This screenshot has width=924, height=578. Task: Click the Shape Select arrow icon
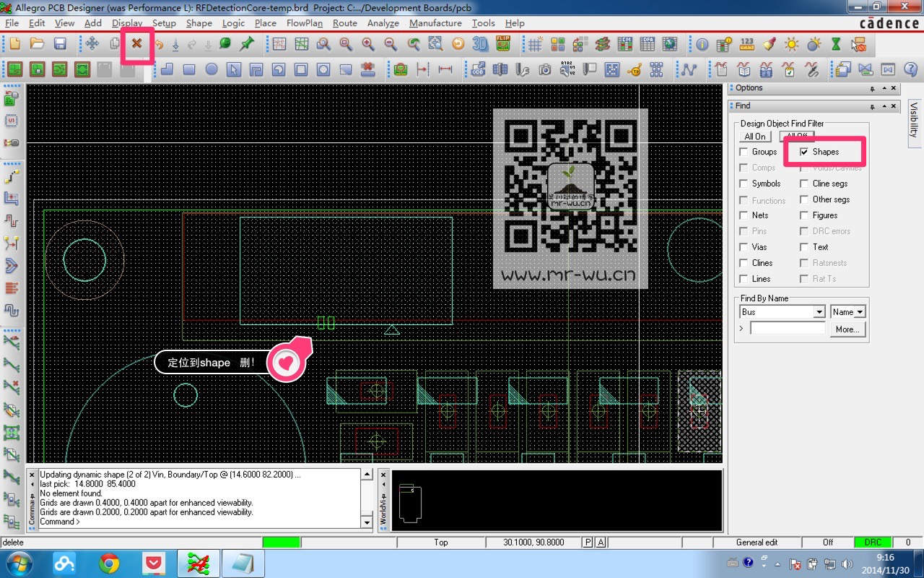point(233,69)
